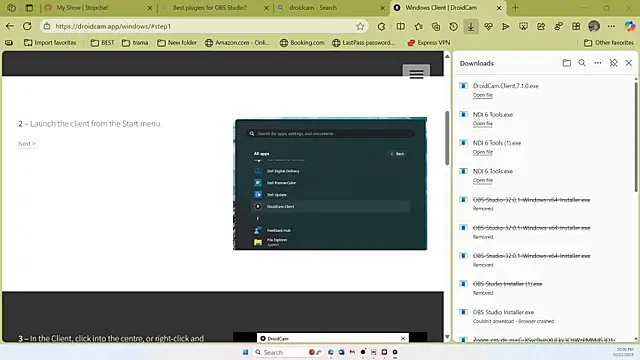Select the OBS Studio Installer.exe download entry
This screenshot has width=640, height=360.
(x=545, y=316)
